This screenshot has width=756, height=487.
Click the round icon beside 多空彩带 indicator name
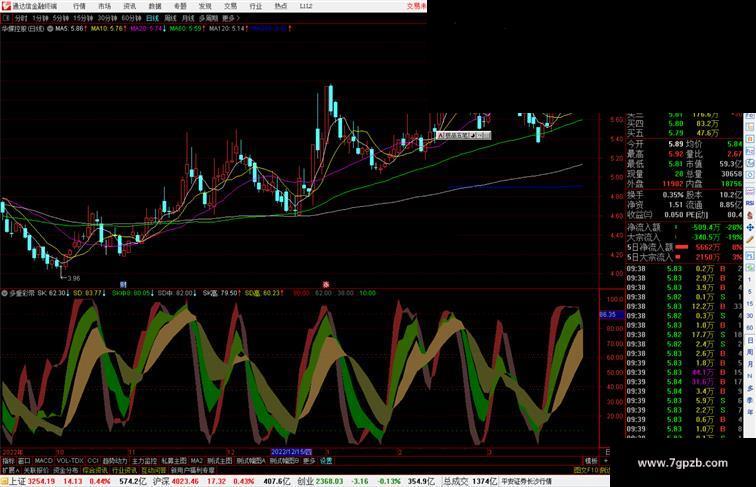click(x=4, y=293)
